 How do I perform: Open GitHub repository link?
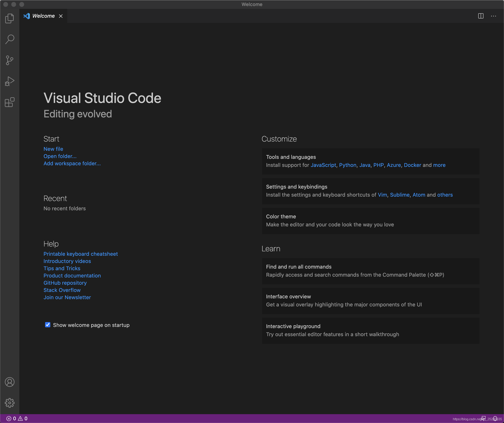click(65, 283)
